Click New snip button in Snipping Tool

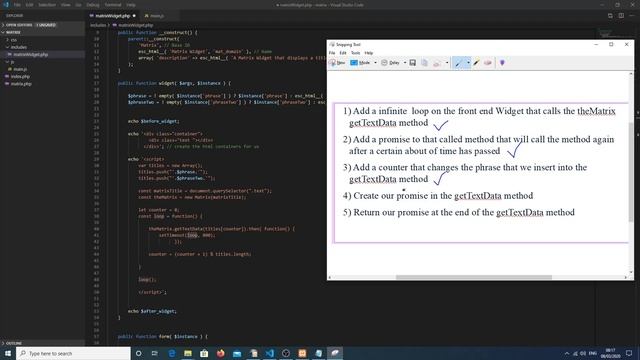coord(337,63)
